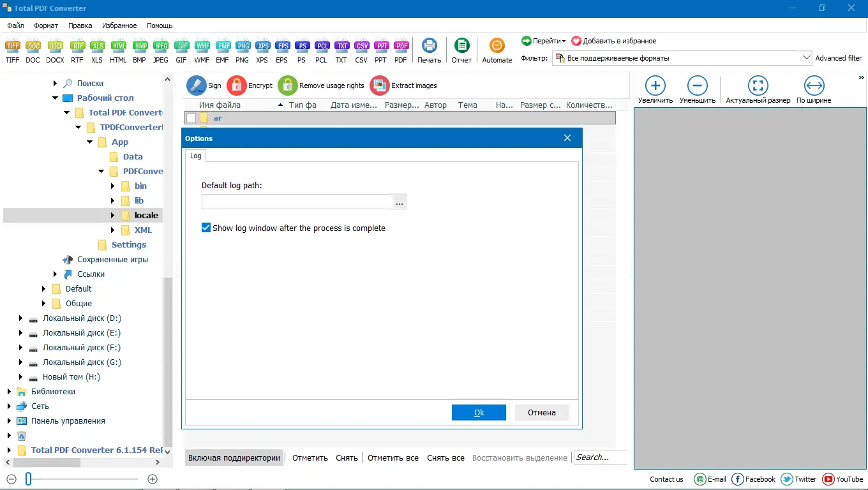This screenshot has width=868, height=490.
Task: Launch the Automate tool
Action: click(x=497, y=50)
